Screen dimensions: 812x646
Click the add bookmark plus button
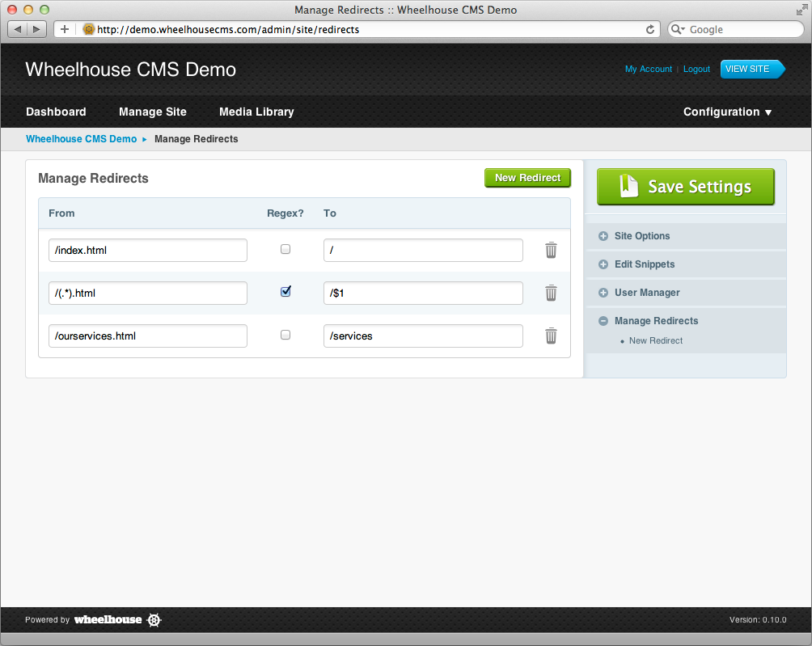64,29
